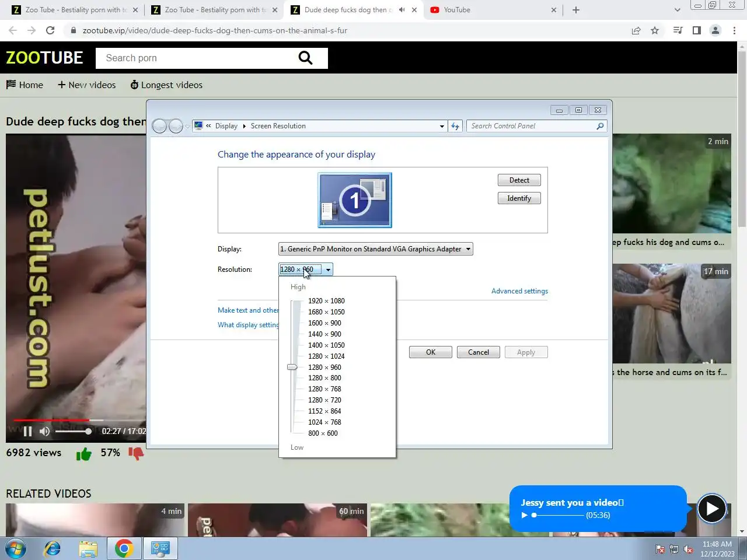Toggle Chrome's side panel icon
Screen dimensions: 747x560
coord(696,30)
